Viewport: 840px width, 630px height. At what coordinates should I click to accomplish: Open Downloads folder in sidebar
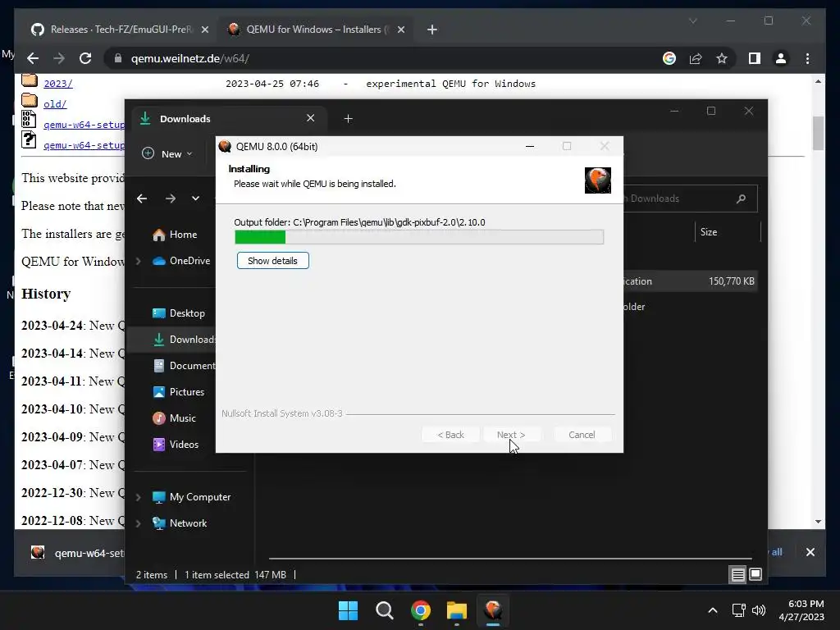[x=184, y=340]
